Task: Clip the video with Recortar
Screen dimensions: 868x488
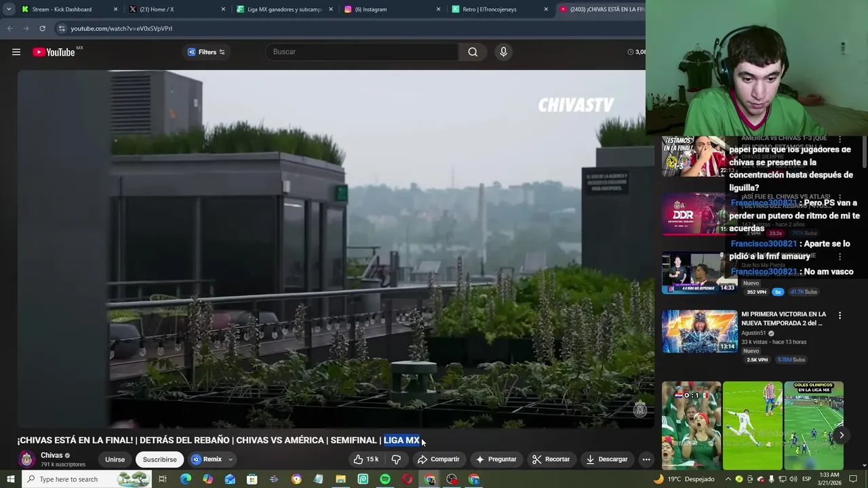Action: [x=551, y=460]
